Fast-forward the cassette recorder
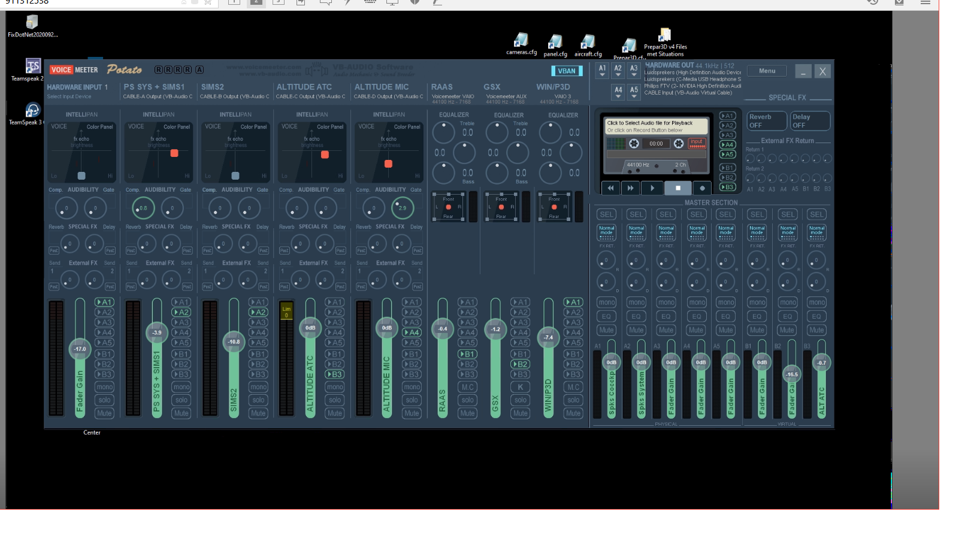The image size is (980, 539). (631, 188)
